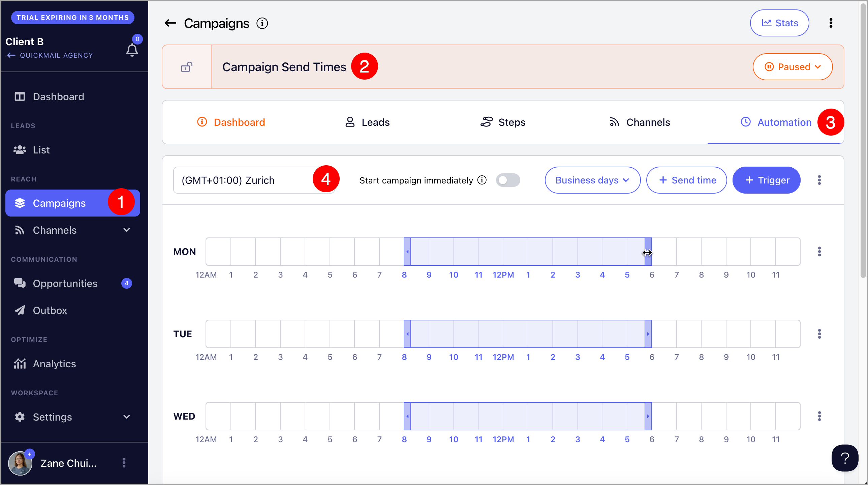Open the TUE row three-dot menu
Viewport: 868px width, 485px height.
point(819,334)
